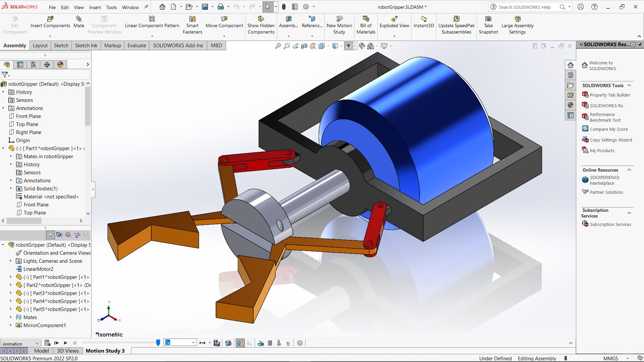
Task: Open the Animation study type dropdown
Action: point(21,344)
